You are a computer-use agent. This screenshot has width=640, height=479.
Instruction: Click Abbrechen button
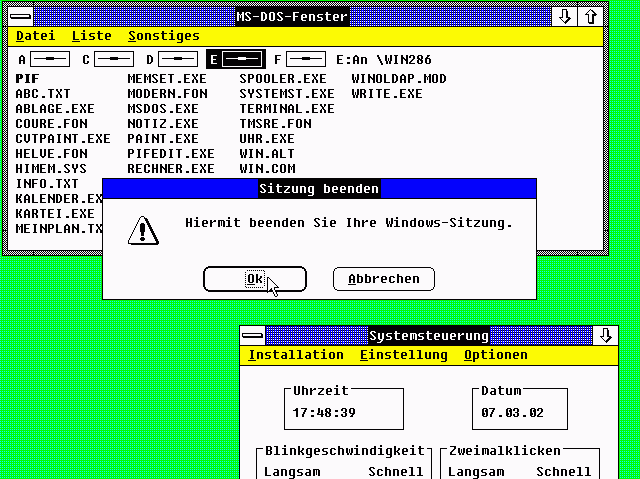point(384,279)
